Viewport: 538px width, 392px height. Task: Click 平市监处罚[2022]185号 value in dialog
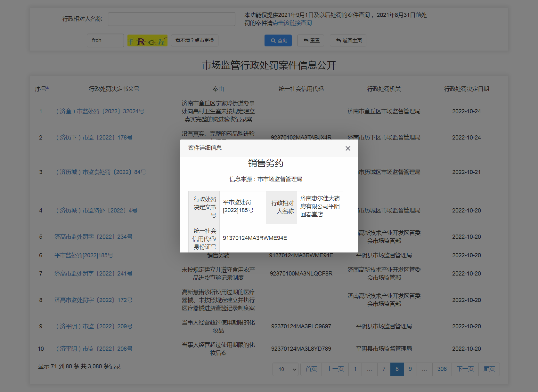[238, 206]
